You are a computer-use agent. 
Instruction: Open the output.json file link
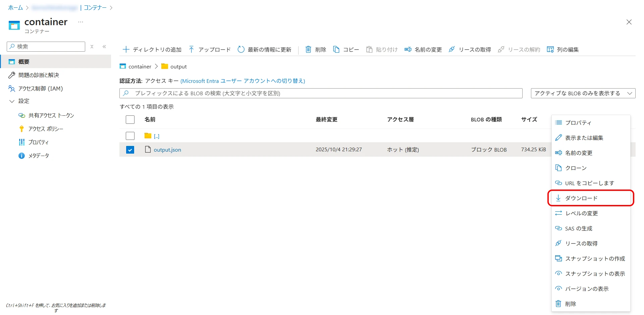167,150
